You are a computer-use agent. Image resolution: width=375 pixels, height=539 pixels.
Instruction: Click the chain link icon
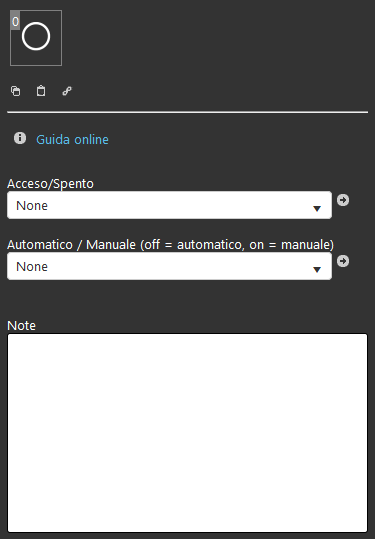(x=67, y=91)
